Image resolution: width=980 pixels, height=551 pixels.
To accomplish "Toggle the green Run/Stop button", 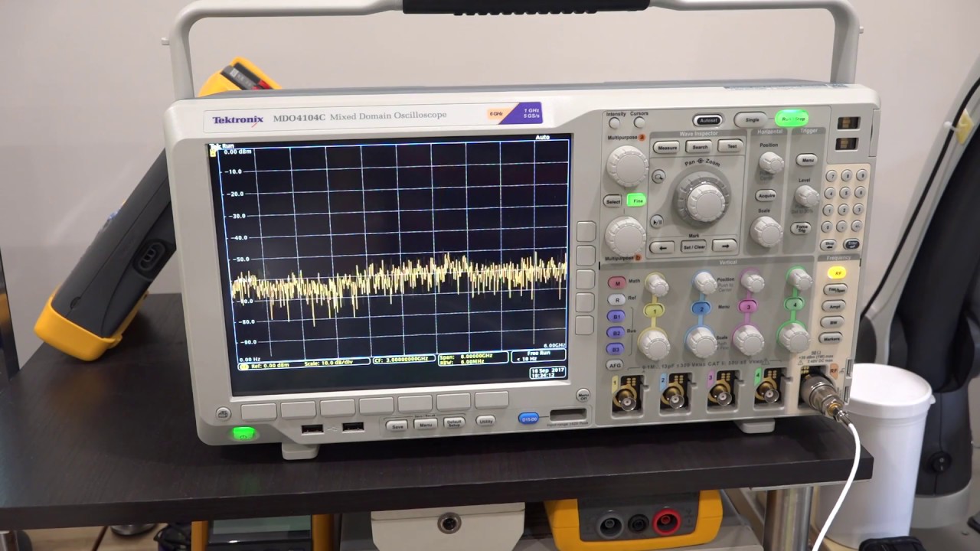I will click(x=792, y=119).
